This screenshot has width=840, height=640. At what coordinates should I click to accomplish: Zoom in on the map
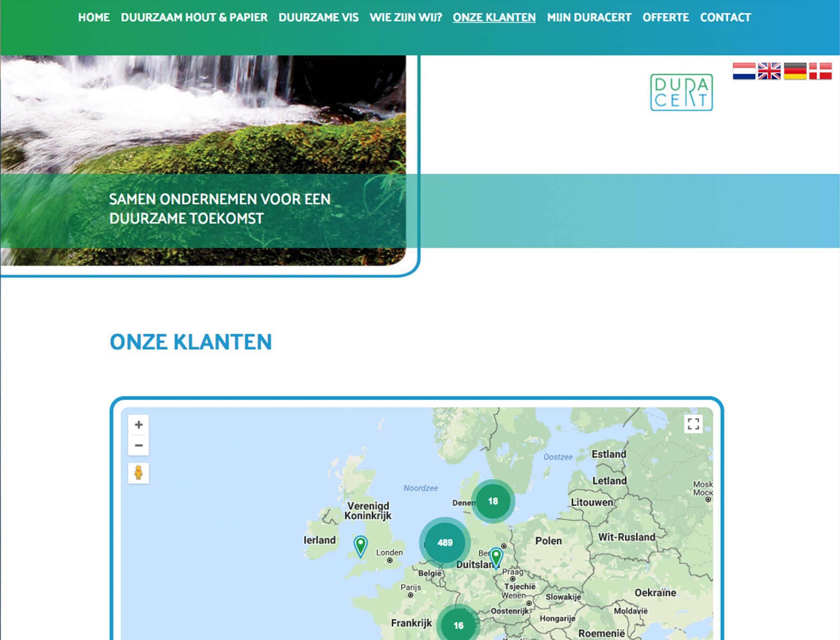pos(138,425)
